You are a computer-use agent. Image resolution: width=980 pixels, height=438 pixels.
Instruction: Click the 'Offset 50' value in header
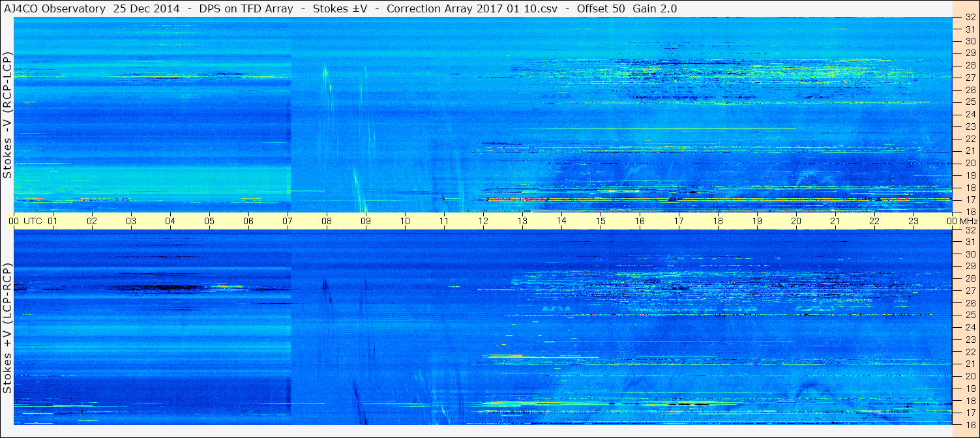(601, 8)
